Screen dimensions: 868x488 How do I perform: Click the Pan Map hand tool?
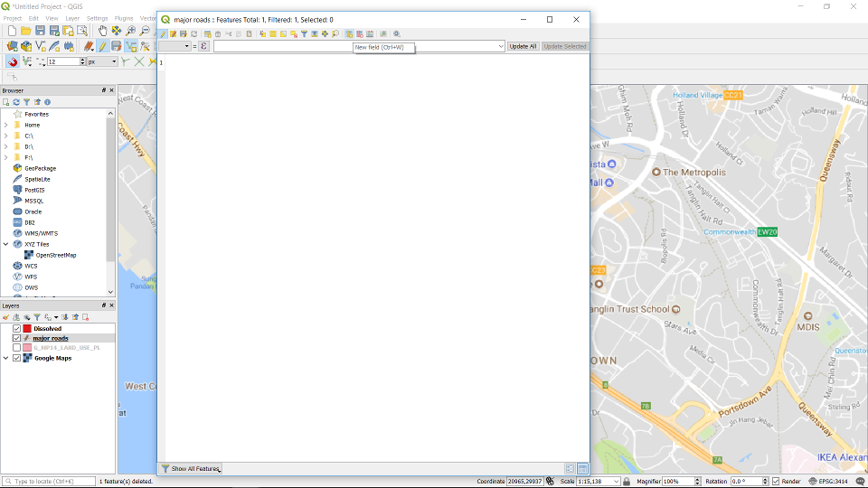(103, 31)
